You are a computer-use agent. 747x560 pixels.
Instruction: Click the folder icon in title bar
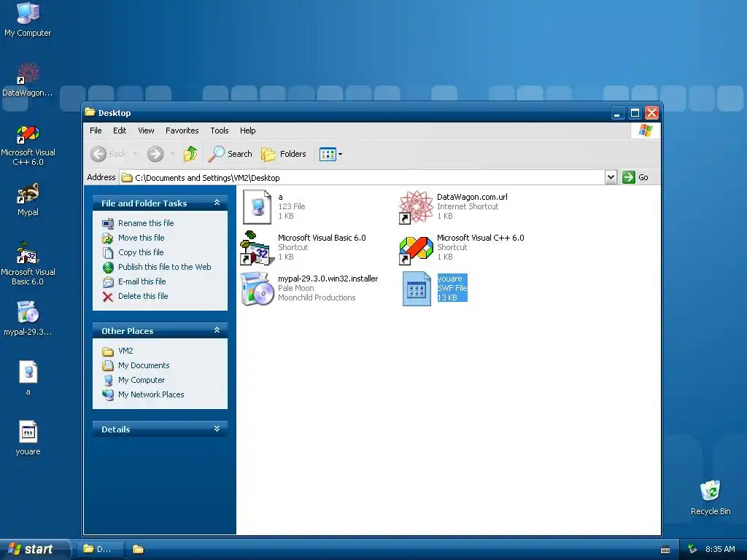[90, 112]
